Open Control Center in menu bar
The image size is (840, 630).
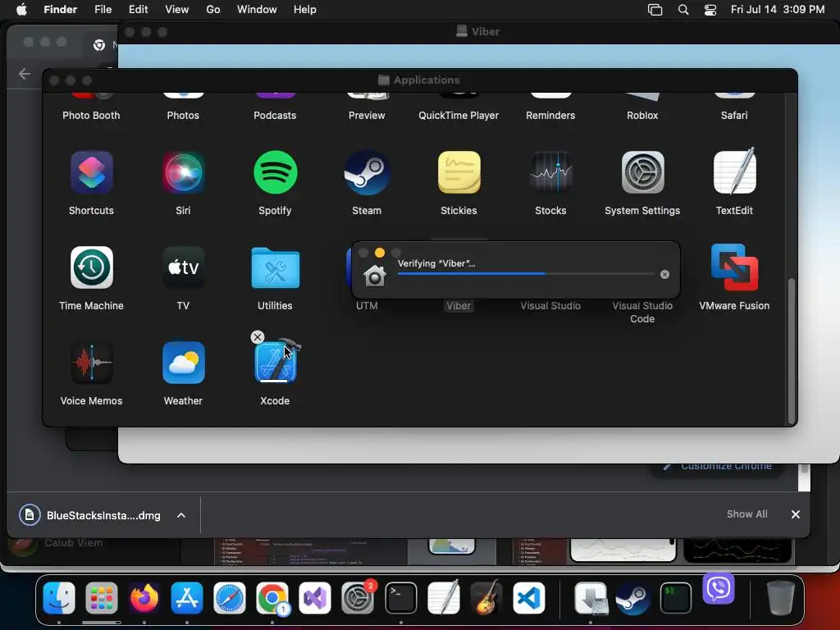click(710, 10)
